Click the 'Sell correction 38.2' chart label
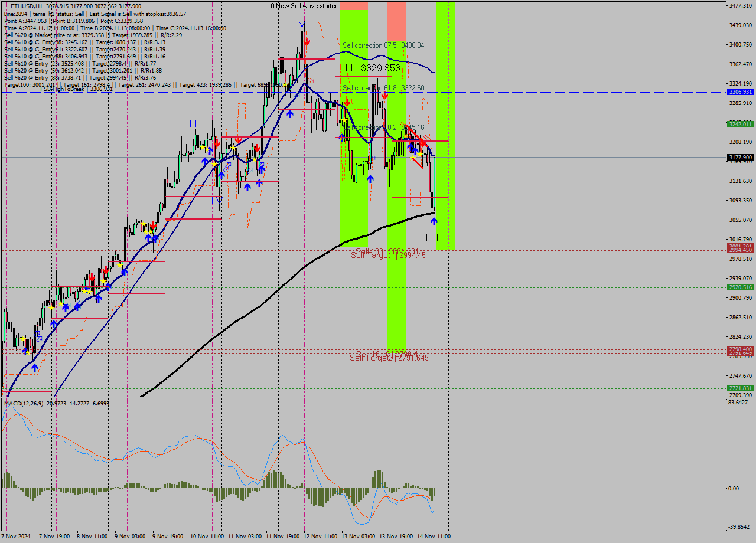The height and width of the screenshot is (543, 756). [383, 127]
